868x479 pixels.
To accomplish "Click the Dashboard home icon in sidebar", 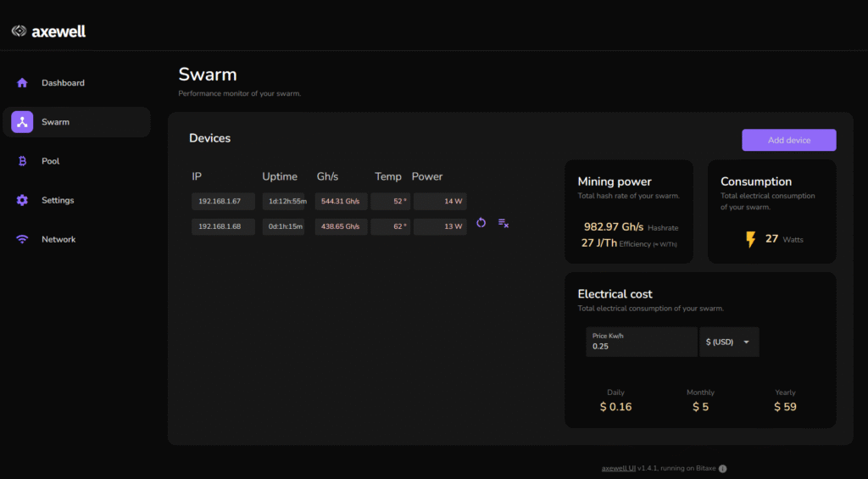I will point(22,83).
